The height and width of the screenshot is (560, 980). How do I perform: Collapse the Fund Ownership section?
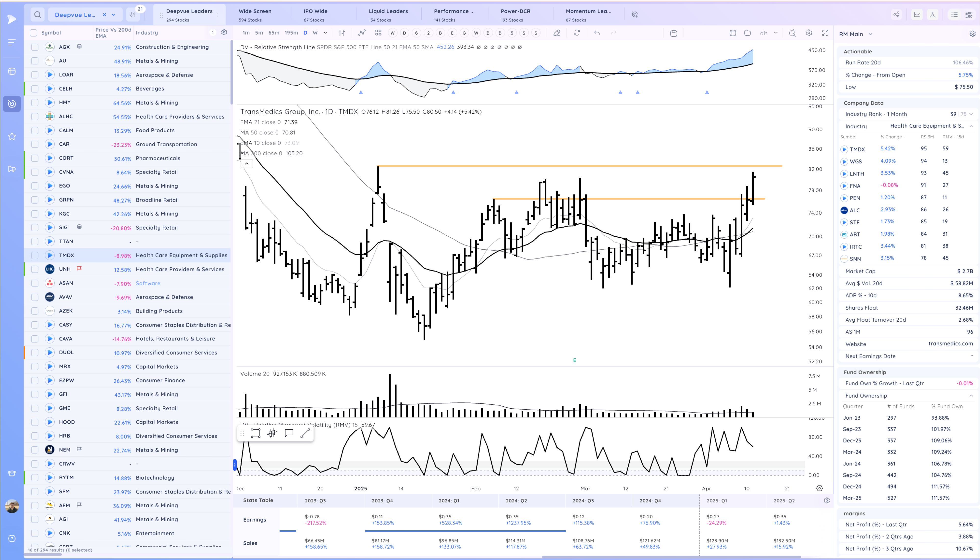pyautogui.click(x=971, y=395)
